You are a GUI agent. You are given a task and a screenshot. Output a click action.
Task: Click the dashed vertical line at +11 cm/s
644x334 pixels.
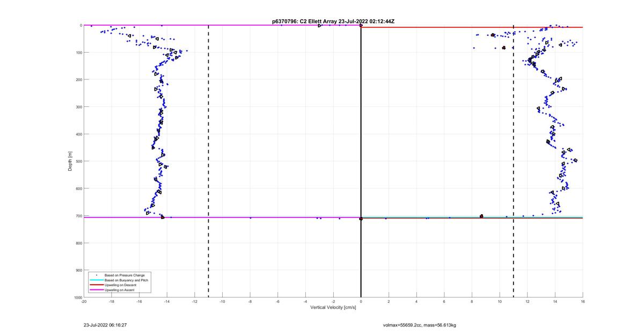(514, 161)
